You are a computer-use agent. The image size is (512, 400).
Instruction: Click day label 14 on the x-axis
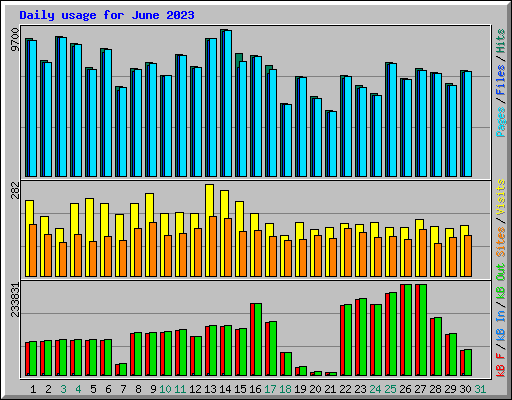225,389
